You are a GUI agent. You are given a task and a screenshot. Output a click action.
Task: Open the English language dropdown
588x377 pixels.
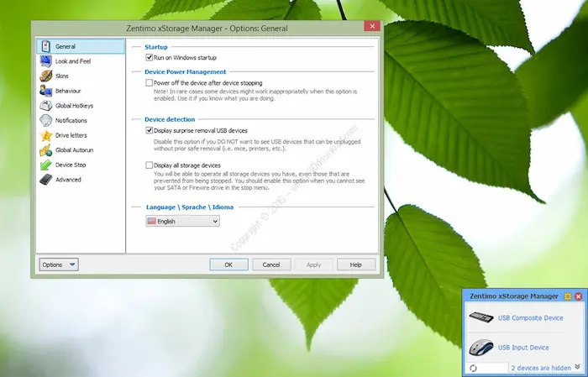182,221
